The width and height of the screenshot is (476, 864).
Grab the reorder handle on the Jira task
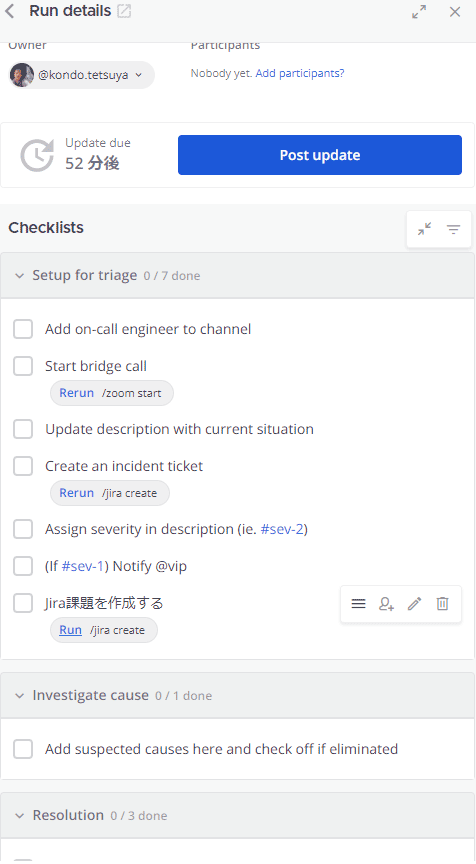tap(358, 604)
